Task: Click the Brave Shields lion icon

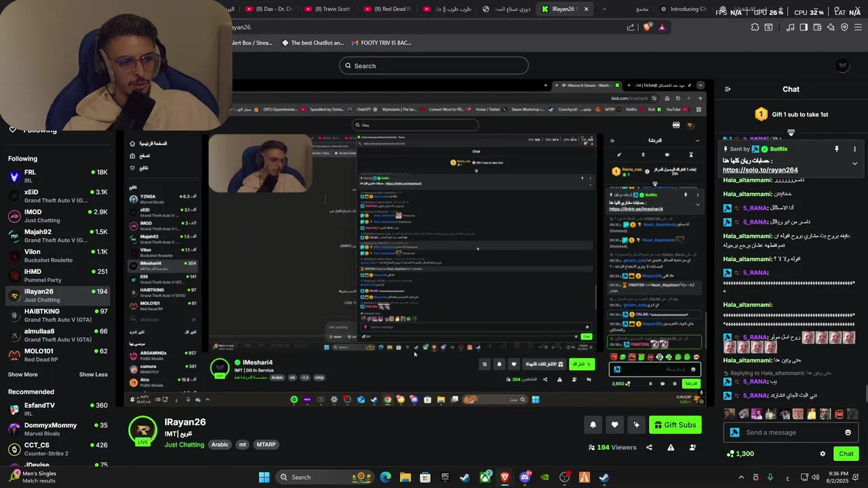Action: [647, 27]
